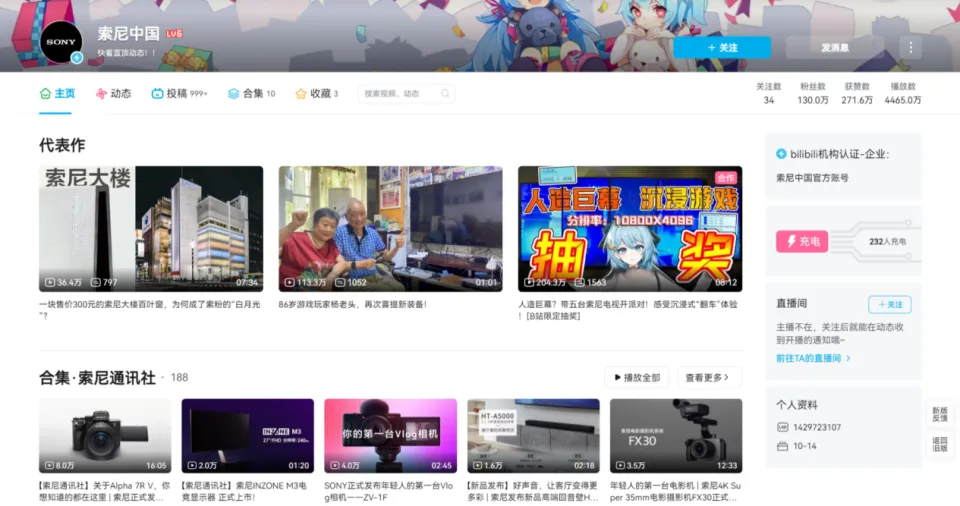Viewport: 960px width, 506px height.
Task: Open the three-dot more options menu
Action: [910, 48]
